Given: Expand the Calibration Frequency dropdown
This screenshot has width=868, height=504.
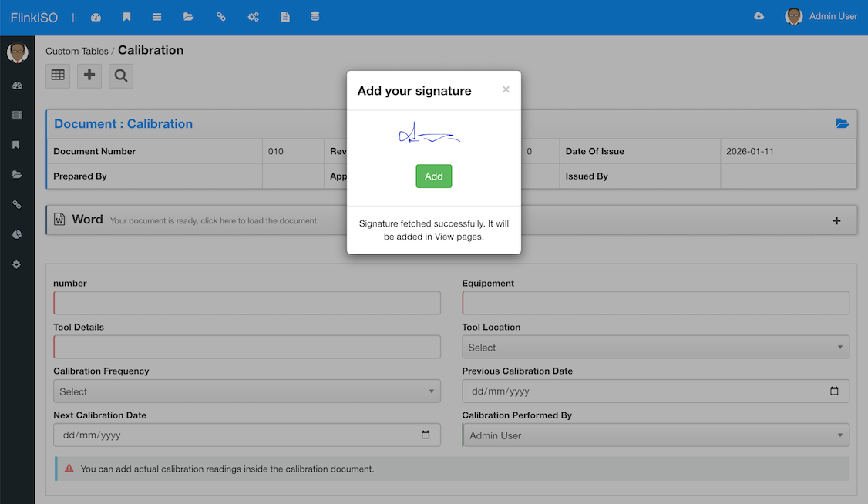Looking at the screenshot, I should (247, 391).
